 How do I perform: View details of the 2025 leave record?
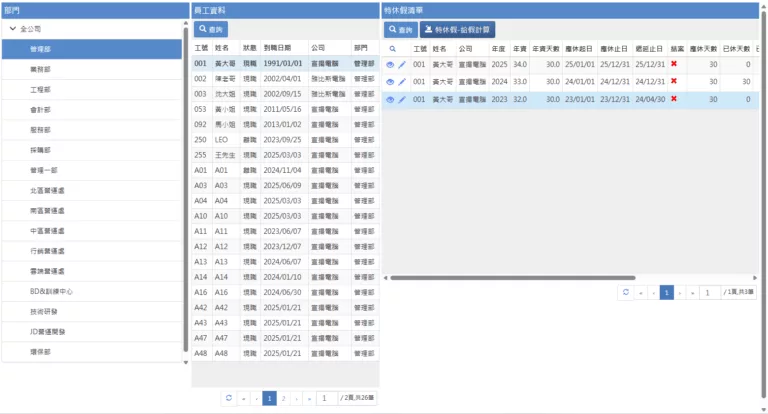(x=390, y=64)
